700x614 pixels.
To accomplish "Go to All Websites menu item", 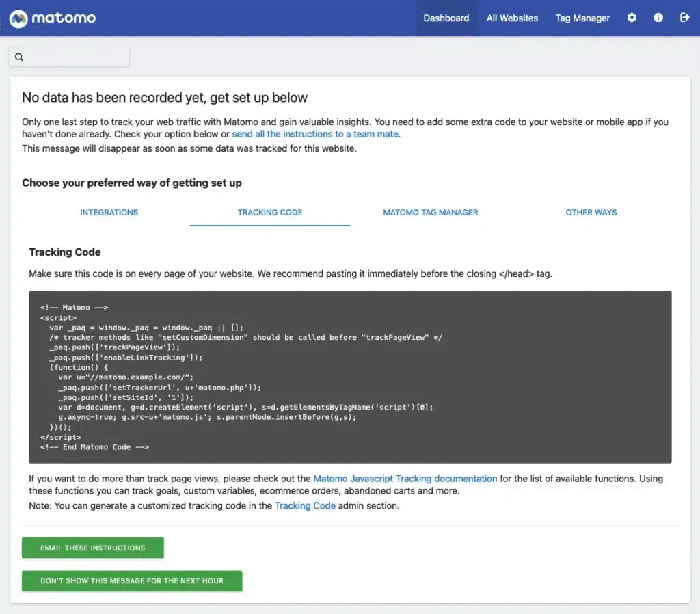I will point(512,18).
